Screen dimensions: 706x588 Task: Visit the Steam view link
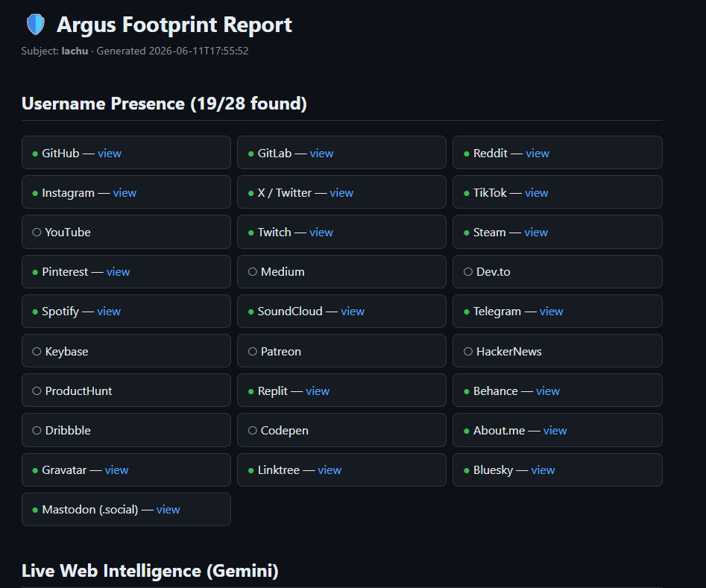tap(536, 233)
